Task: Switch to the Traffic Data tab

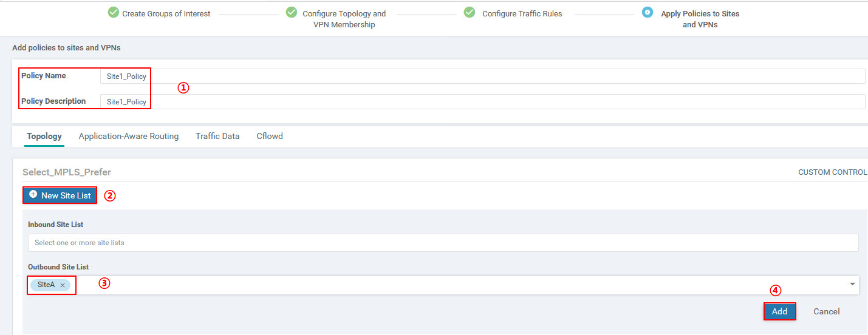Action: click(x=217, y=136)
